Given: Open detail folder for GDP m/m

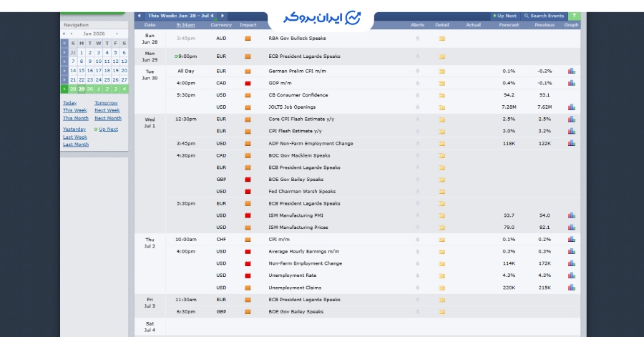Looking at the screenshot, I should [442, 83].
